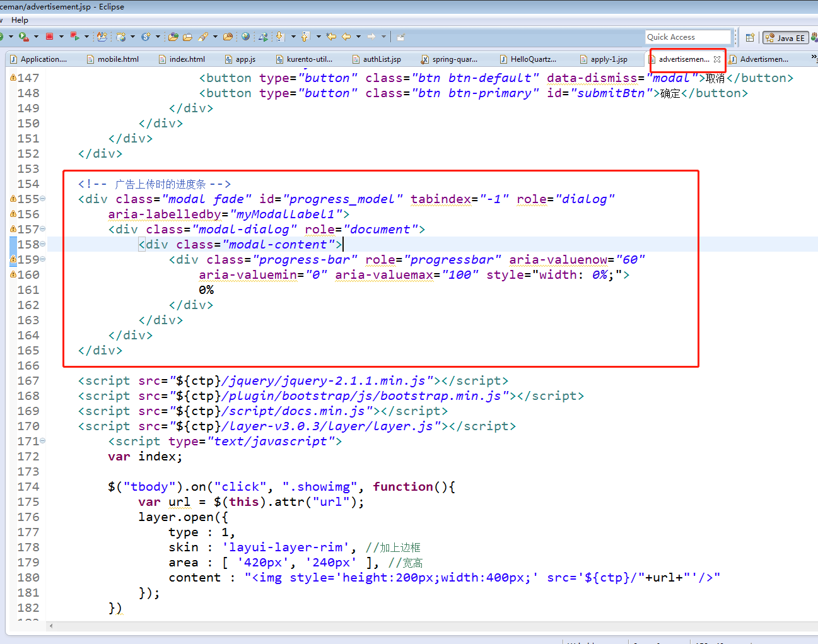
Task: Click line number 166 in the gutter
Action: tap(28, 366)
